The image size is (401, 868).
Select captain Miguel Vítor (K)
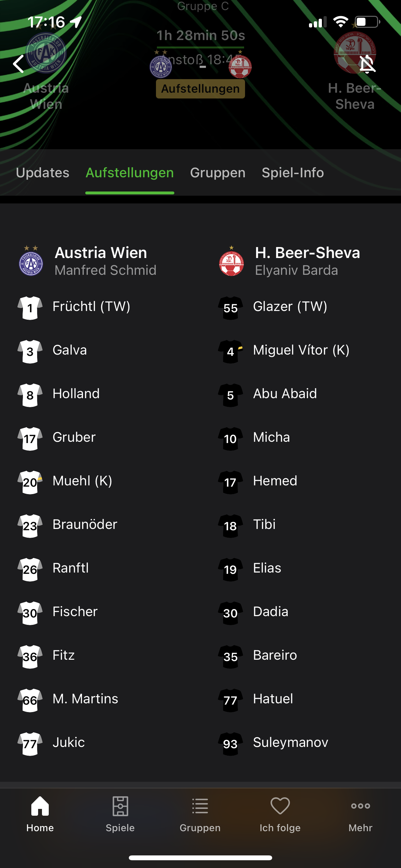[301, 350]
